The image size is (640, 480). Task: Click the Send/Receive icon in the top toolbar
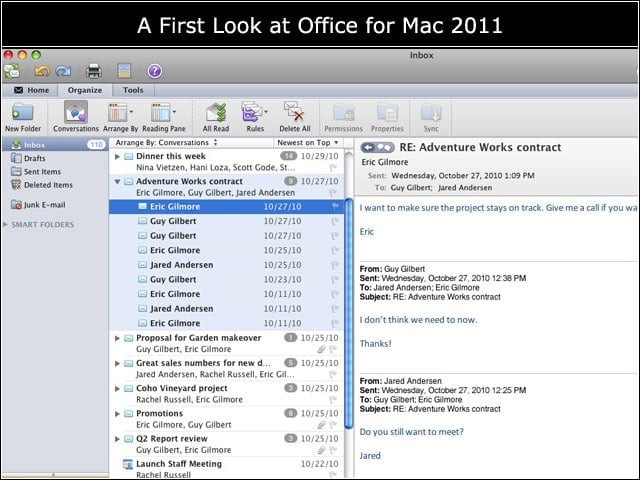12,71
